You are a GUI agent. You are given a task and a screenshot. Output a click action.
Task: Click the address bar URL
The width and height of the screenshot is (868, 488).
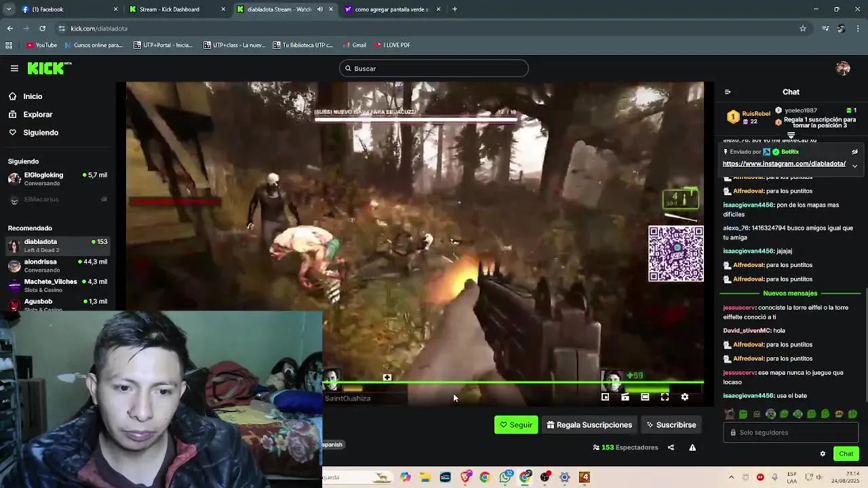[x=99, y=28]
